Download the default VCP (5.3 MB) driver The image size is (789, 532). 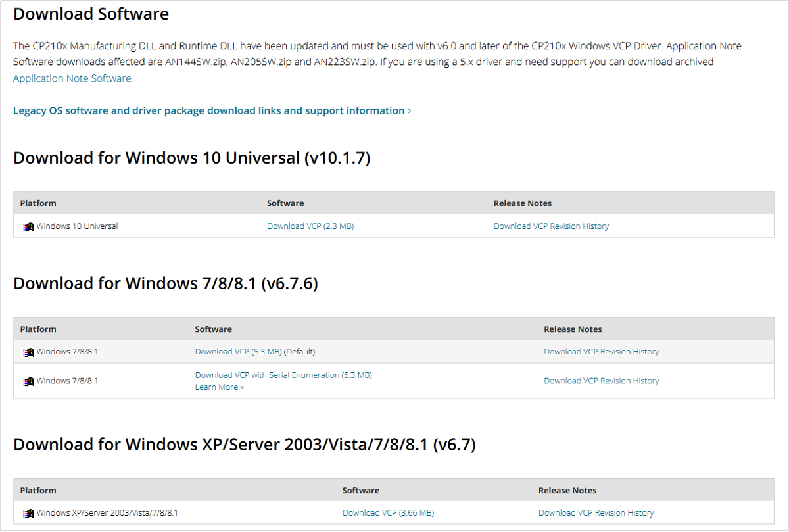pyautogui.click(x=238, y=352)
